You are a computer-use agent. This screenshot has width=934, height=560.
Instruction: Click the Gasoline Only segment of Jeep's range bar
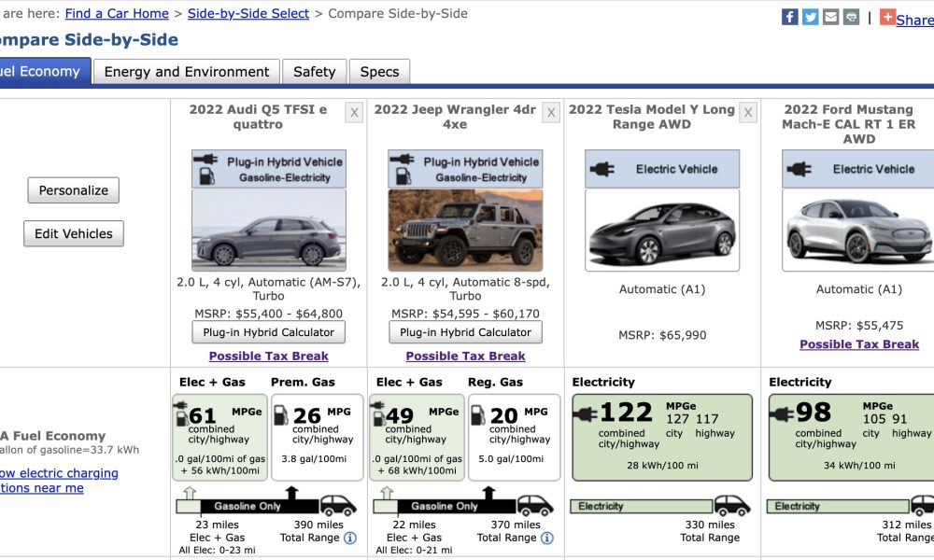(x=456, y=507)
